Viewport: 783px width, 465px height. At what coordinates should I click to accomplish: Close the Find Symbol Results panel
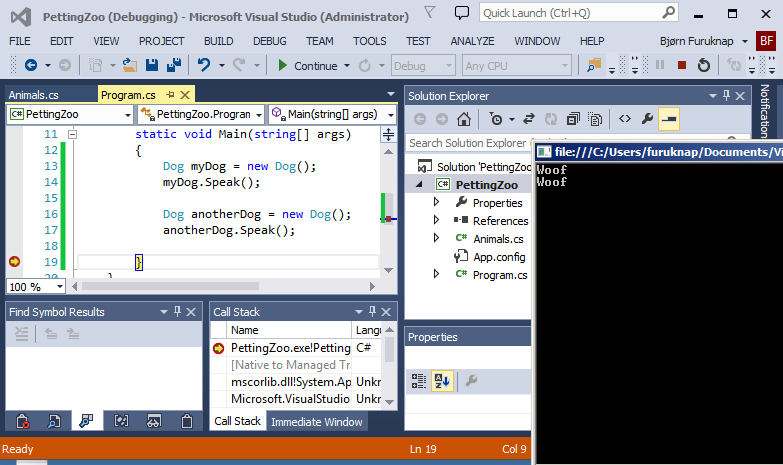coord(191,312)
